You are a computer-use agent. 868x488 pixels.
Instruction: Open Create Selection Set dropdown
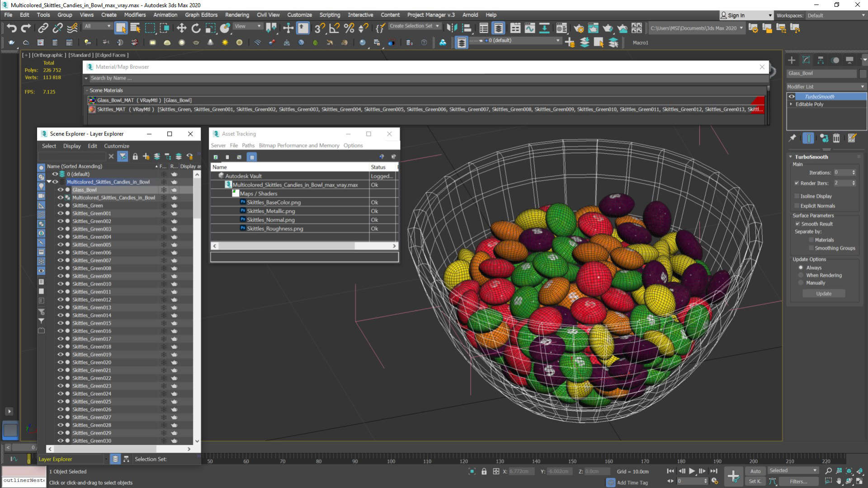pos(415,26)
